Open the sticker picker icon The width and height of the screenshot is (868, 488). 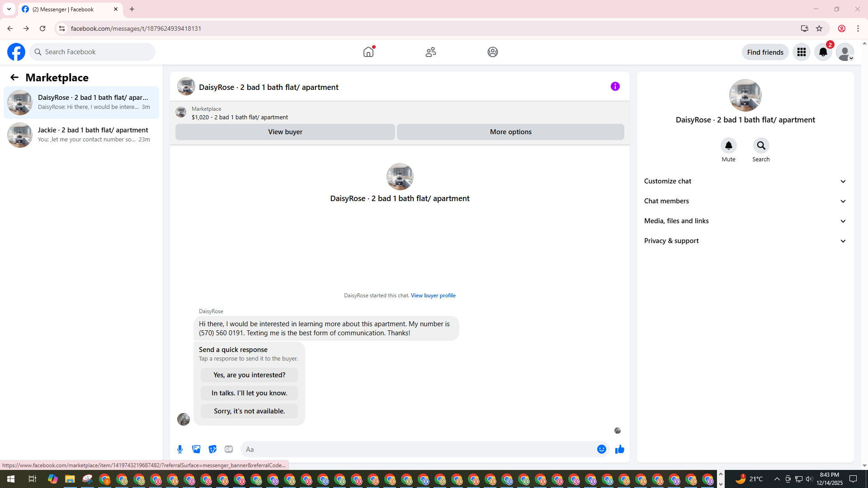pyautogui.click(x=212, y=449)
